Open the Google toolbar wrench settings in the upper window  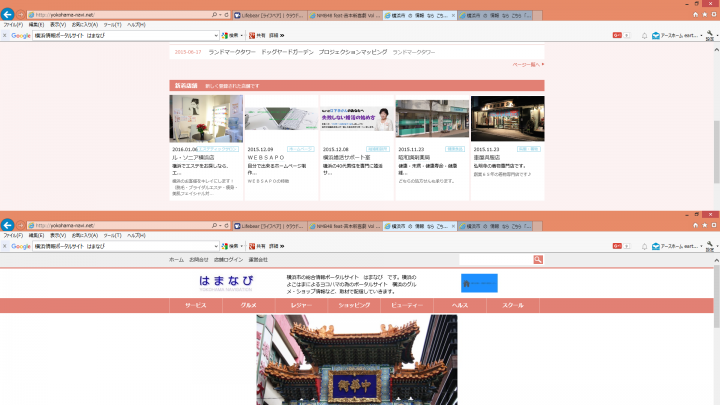click(x=709, y=35)
